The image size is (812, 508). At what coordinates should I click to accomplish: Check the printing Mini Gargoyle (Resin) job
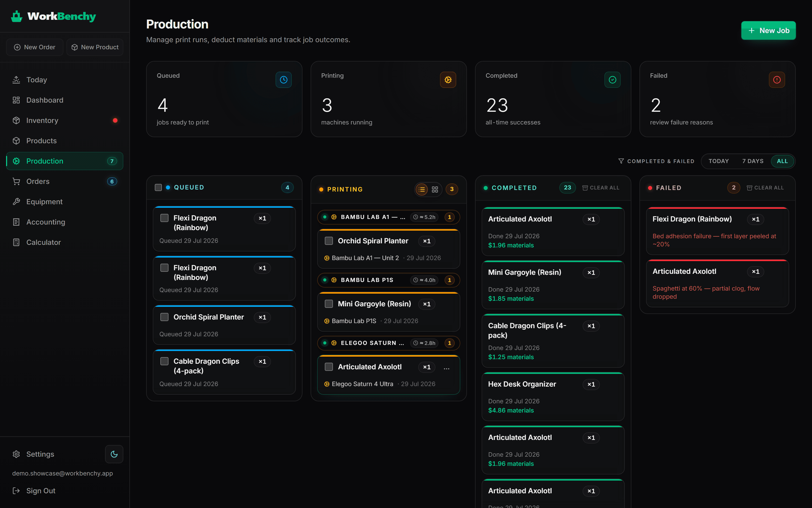[x=329, y=304]
